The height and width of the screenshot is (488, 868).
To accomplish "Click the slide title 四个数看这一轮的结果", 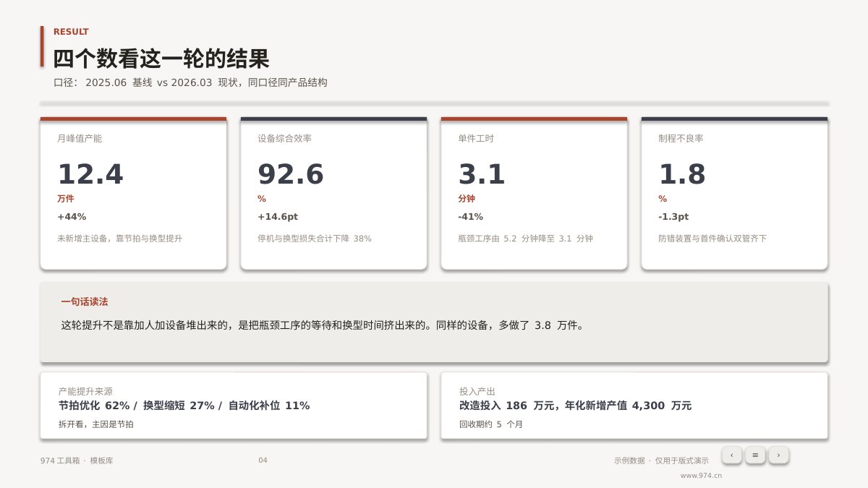I will coord(161,59).
